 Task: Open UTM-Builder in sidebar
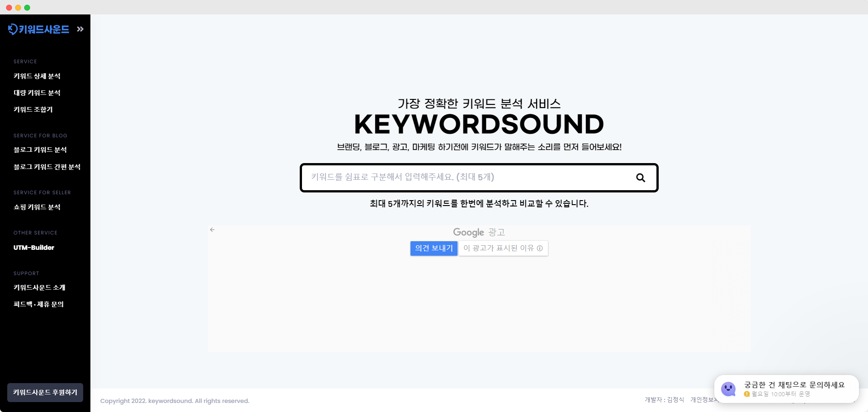34,248
